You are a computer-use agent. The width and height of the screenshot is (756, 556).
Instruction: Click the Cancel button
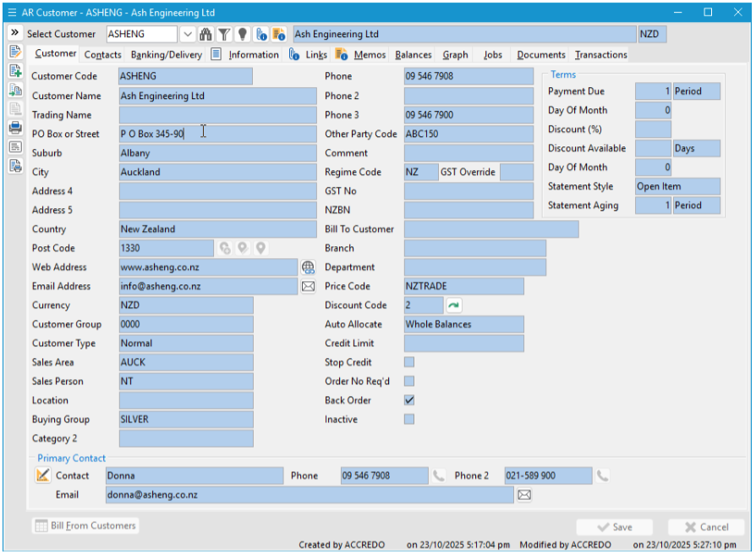(706, 527)
